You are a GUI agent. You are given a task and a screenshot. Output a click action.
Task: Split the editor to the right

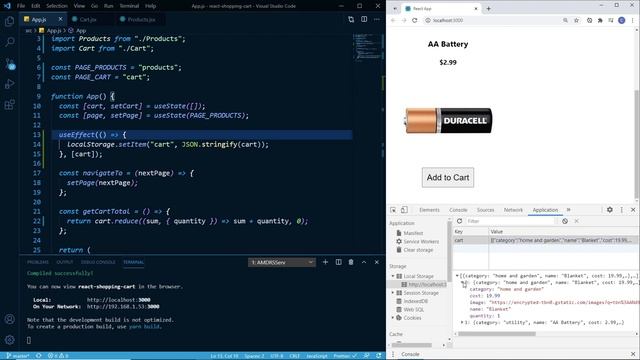tap(364, 19)
